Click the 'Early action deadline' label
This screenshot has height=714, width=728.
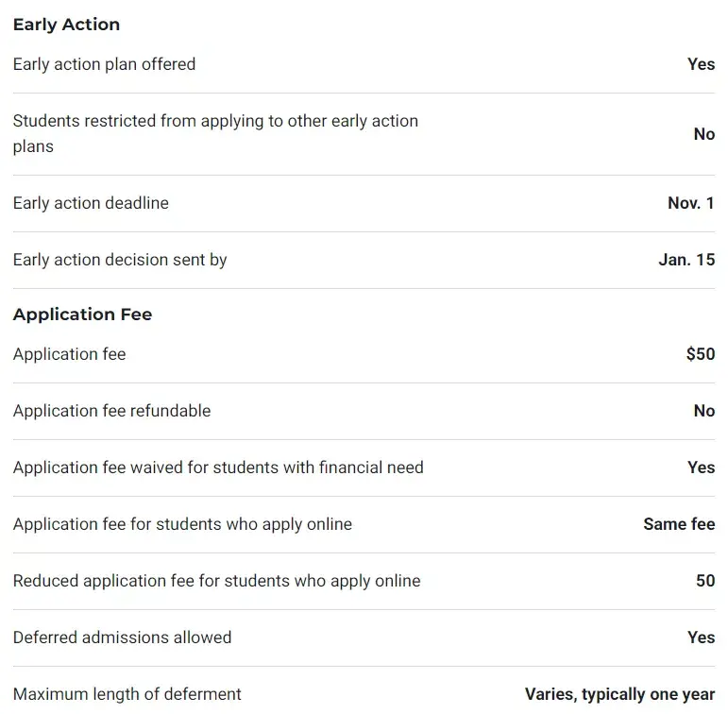click(x=91, y=203)
